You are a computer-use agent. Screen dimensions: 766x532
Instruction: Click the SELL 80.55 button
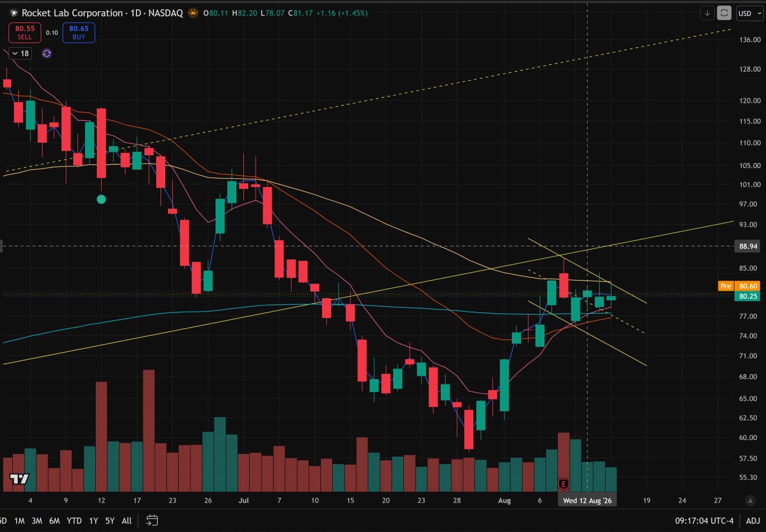point(25,33)
